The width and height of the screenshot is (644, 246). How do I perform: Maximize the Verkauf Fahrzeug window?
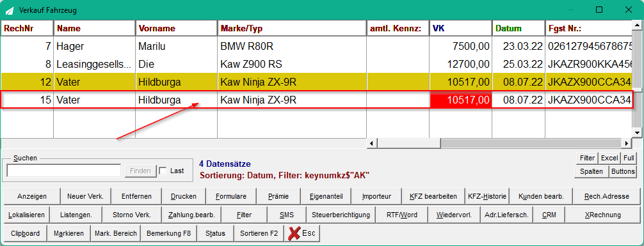599,10
